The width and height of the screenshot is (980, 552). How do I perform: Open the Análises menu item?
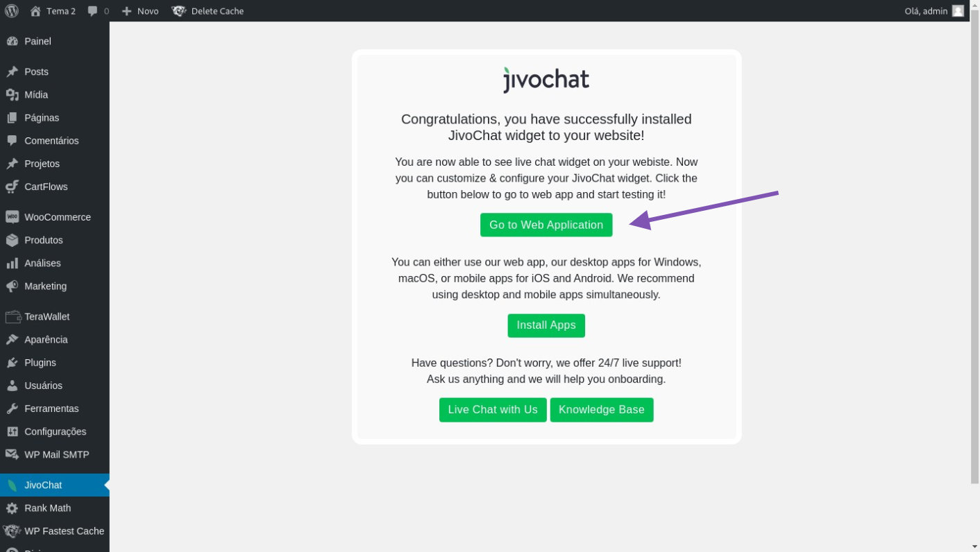click(55, 264)
